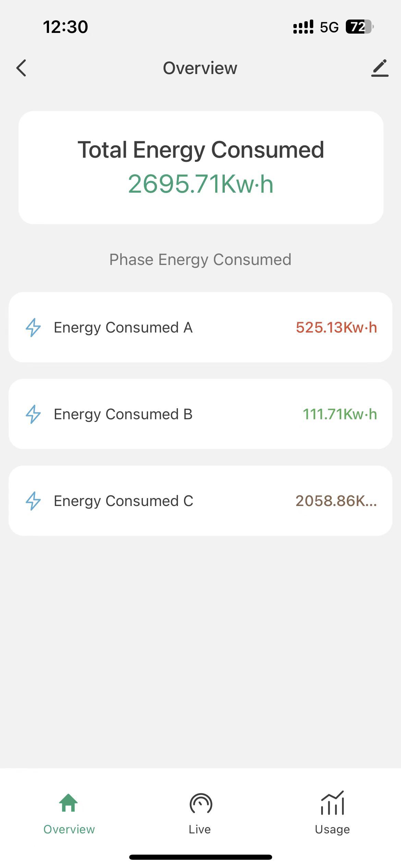This screenshot has height=868, width=401.
Task: Tap the green home icon
Action: coord(69,803)
